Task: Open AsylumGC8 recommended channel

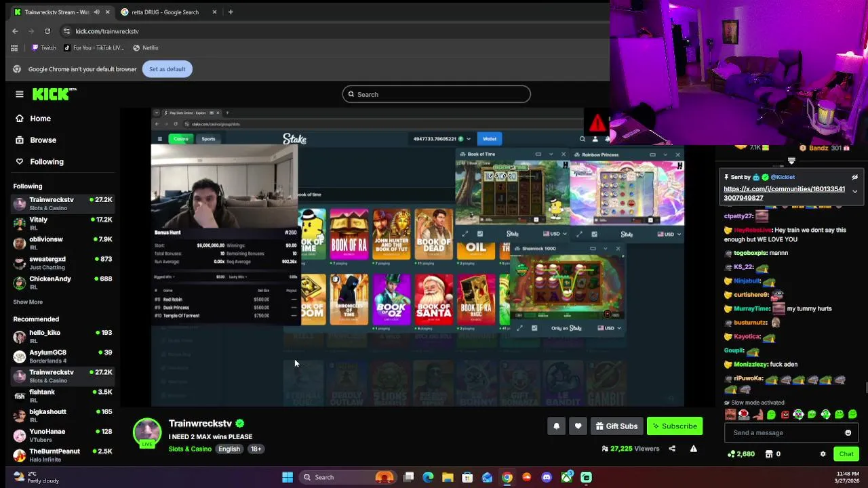Action: click(62, 356)
